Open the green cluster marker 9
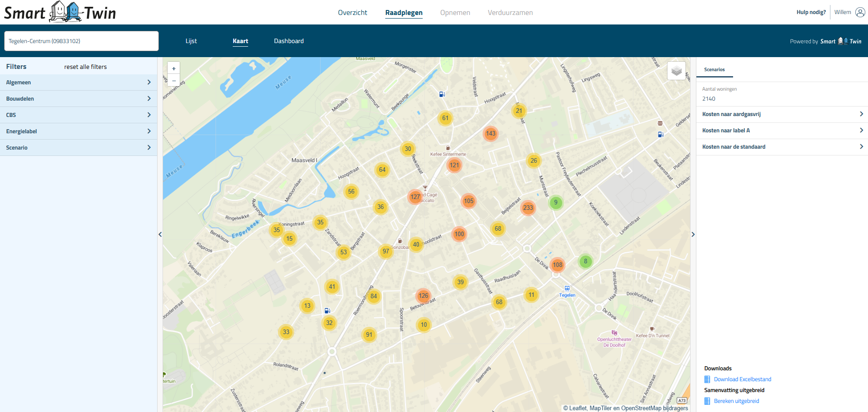Screen dimensions: 868x412 (556, 203)
